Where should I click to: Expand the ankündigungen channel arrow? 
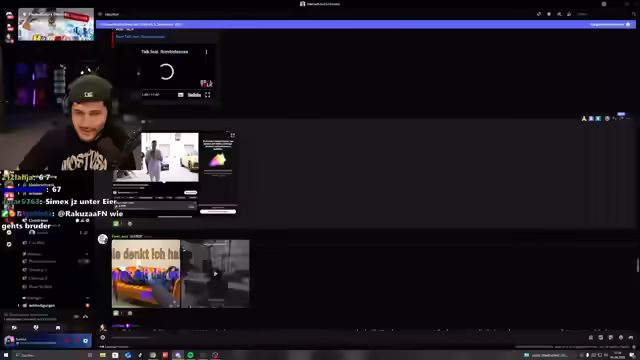tap(18, 305)
